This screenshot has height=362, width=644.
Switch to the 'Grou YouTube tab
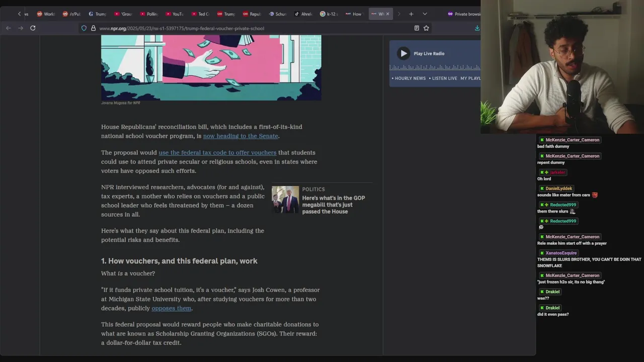pos(123,14)
